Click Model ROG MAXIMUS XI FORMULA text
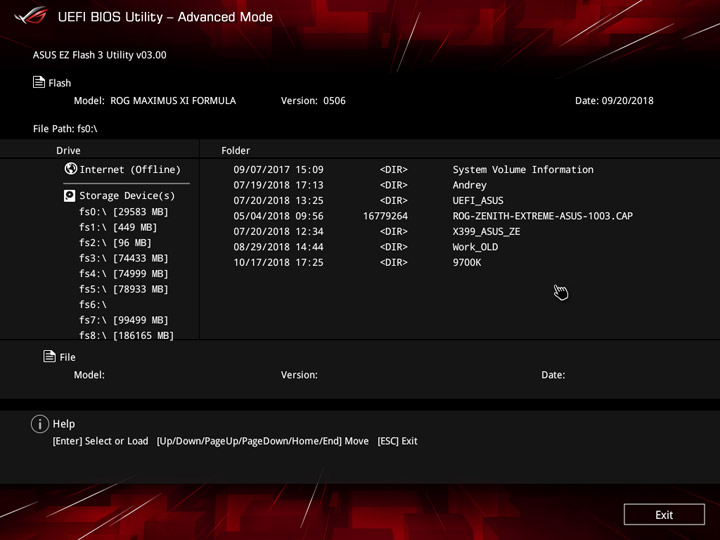This screenshot has height=540, width=720. tap(155, 101)
